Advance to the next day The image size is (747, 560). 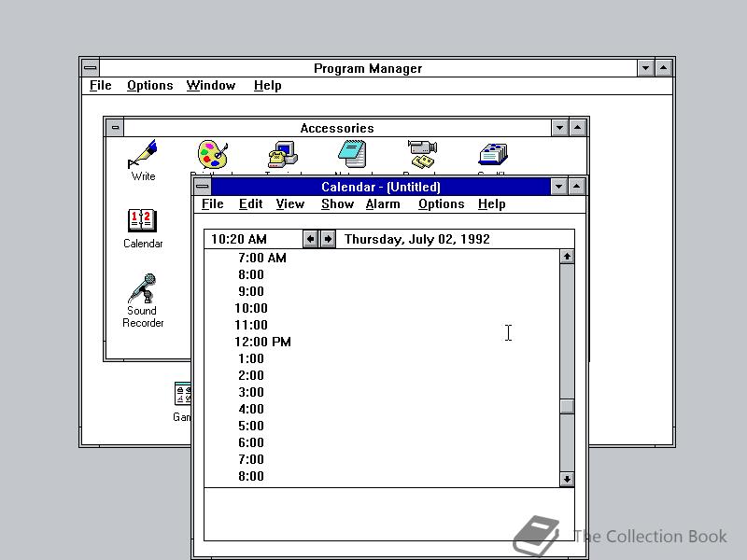coord(327,239)
